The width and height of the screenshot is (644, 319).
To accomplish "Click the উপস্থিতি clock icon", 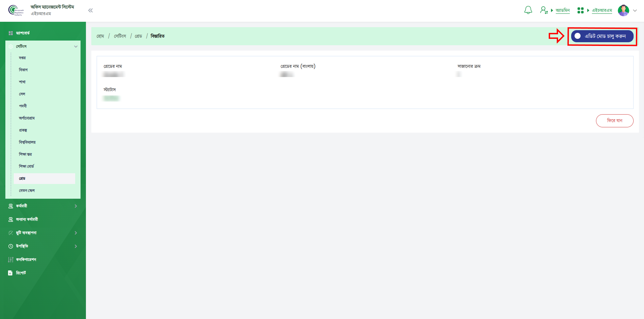I will [11, 246].
